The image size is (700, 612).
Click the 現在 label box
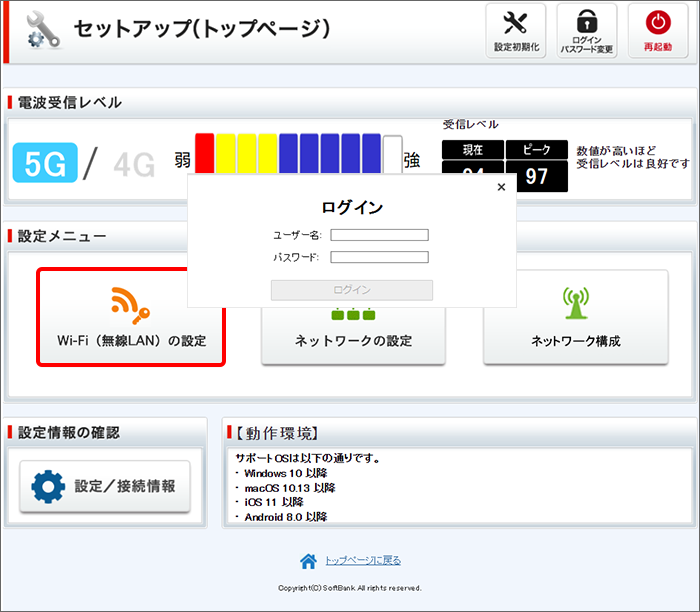tap(473, 150)
